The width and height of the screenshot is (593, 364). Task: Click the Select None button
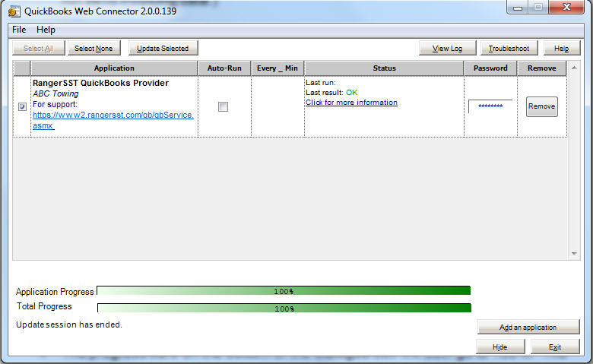[x=94, y=48]
